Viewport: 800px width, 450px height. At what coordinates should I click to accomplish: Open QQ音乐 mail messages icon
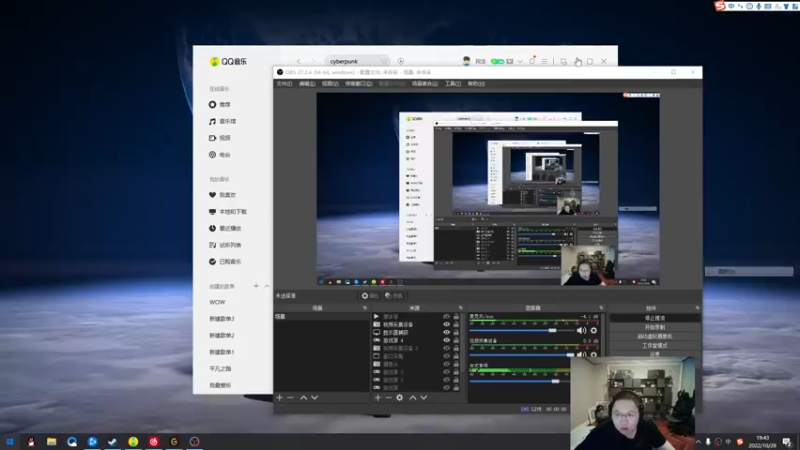pos(510,61)
